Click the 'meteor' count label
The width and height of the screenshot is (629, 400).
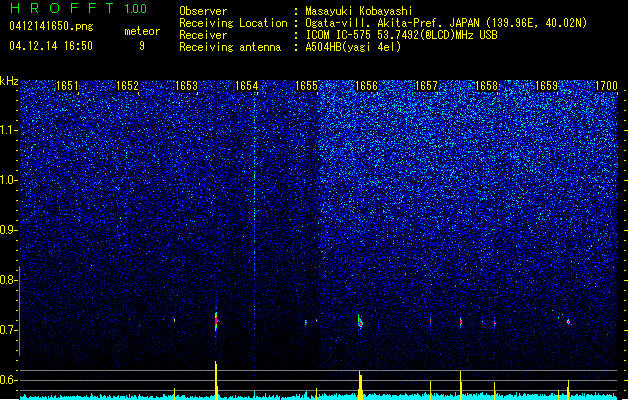point(142,31)
